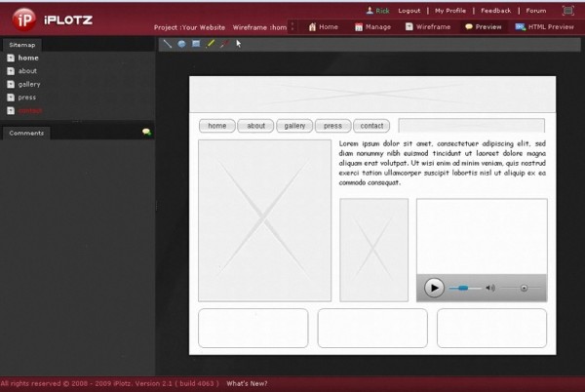585x392 pixels.
Task: Click play button on video player
Action: click(434, 288)
